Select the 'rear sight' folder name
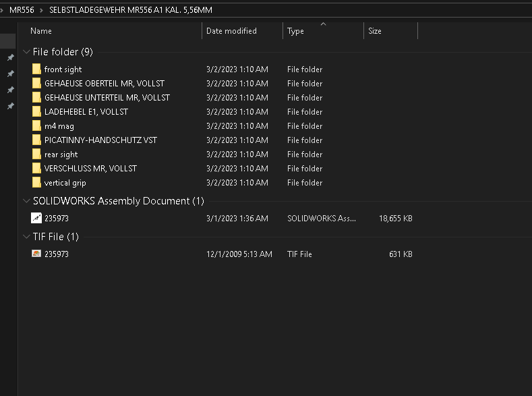 tap(61, 154)
